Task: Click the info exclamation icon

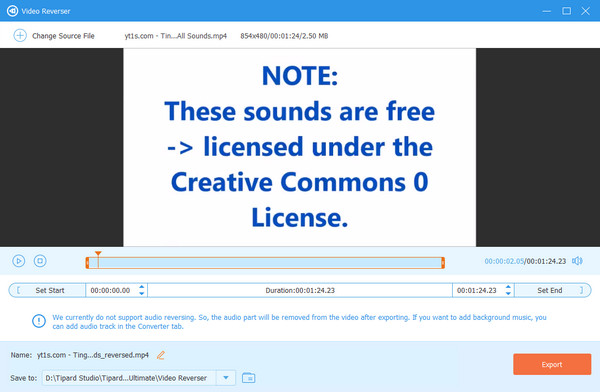Action: [x=39, y=321]
